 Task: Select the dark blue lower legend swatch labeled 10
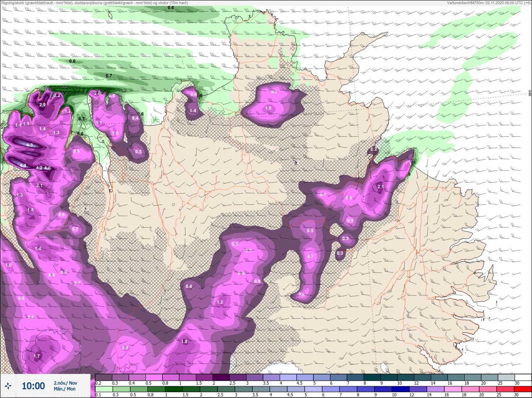pyautogui.click(x=401, y=389)
